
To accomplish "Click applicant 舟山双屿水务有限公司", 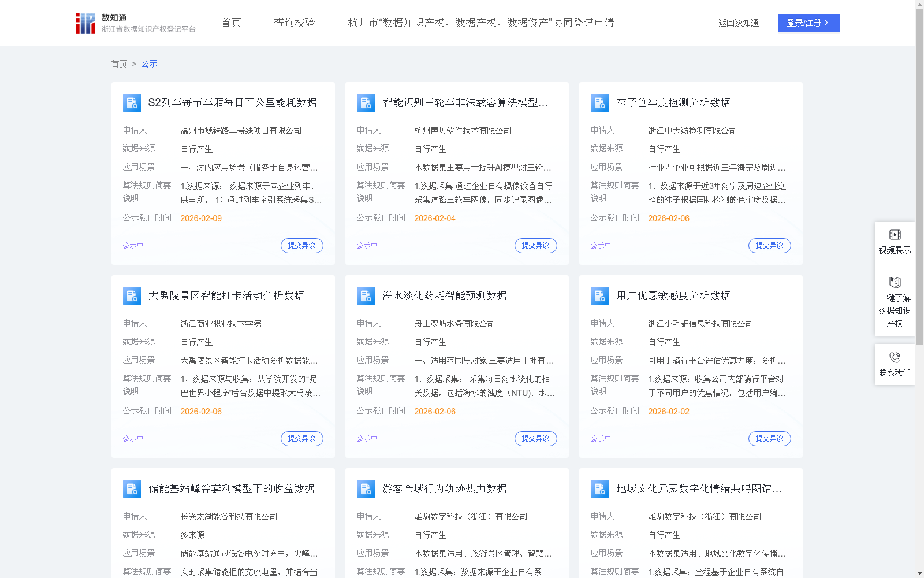I will pos(454,324).
